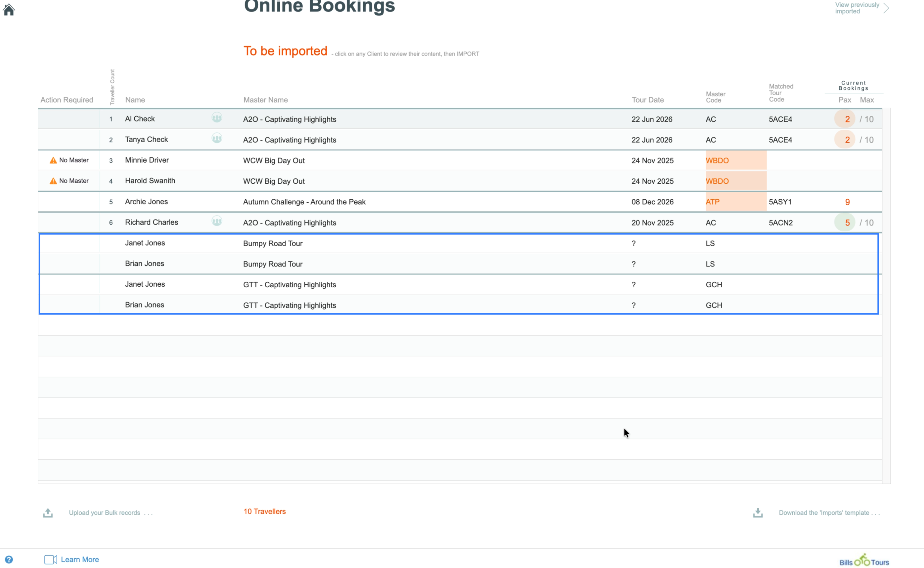The height and width of the screenshot is (568, 924).
Task: Click the upload icon for Bulk records
Action: point(48,513)
